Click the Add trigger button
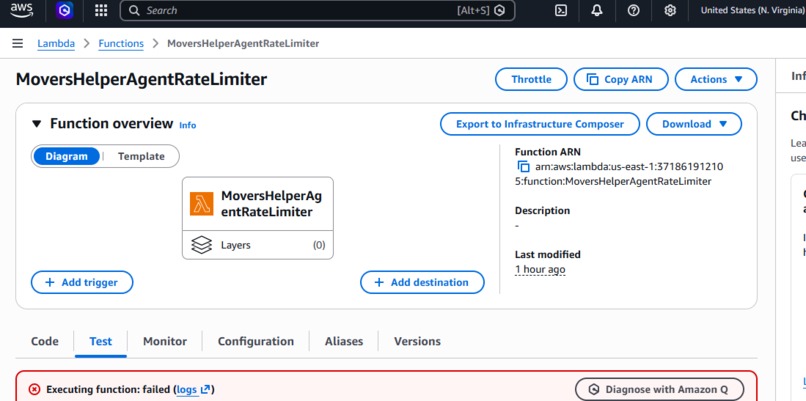 [82, 282]
